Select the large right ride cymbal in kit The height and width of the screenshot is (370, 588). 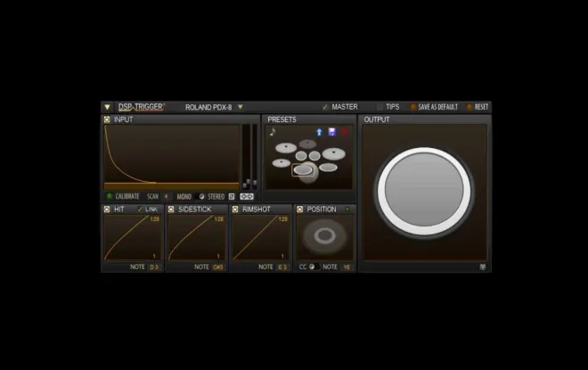[333, 153]
